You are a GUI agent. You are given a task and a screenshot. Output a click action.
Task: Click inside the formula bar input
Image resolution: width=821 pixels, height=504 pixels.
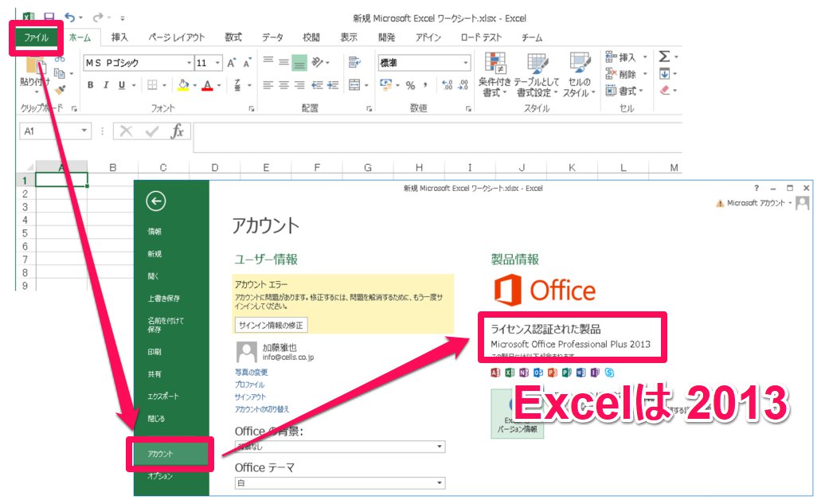pos(437,137)
